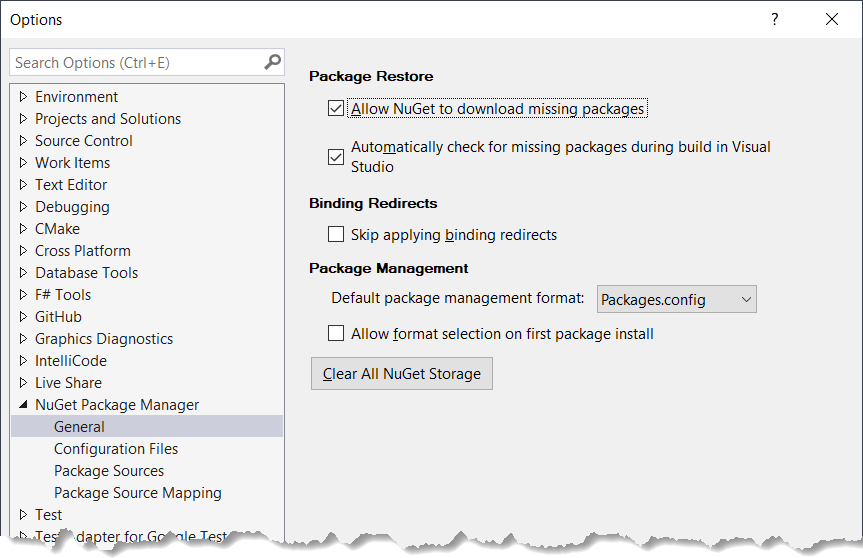This screenshot has height=558, width=863.
Task: Expand the Source Control node
Action: point(23,141)
